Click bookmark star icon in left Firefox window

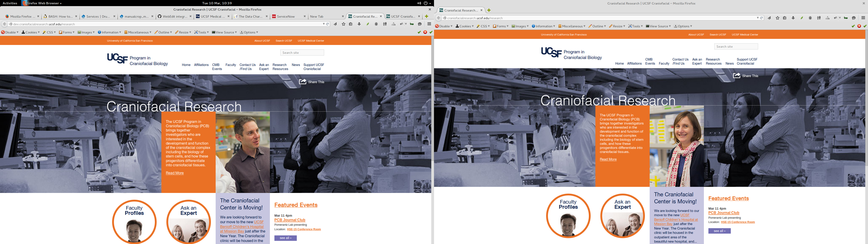point(343,24)
